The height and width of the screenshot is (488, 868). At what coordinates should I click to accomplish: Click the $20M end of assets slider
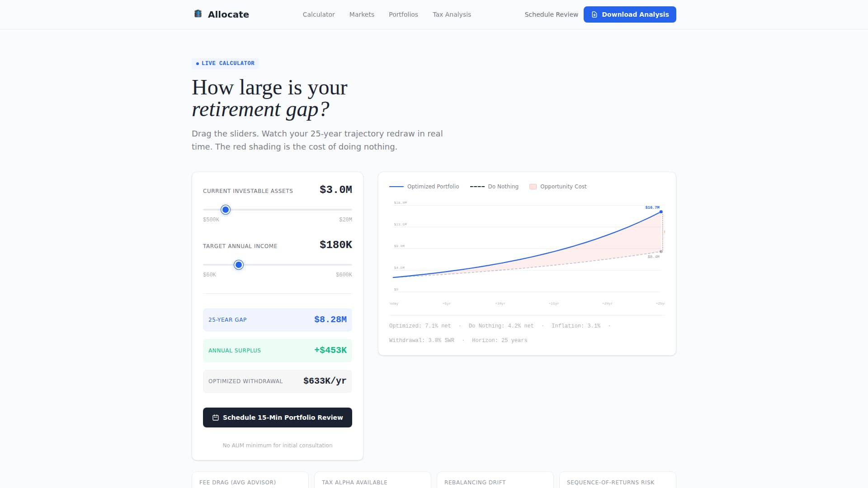coord(345,220)
